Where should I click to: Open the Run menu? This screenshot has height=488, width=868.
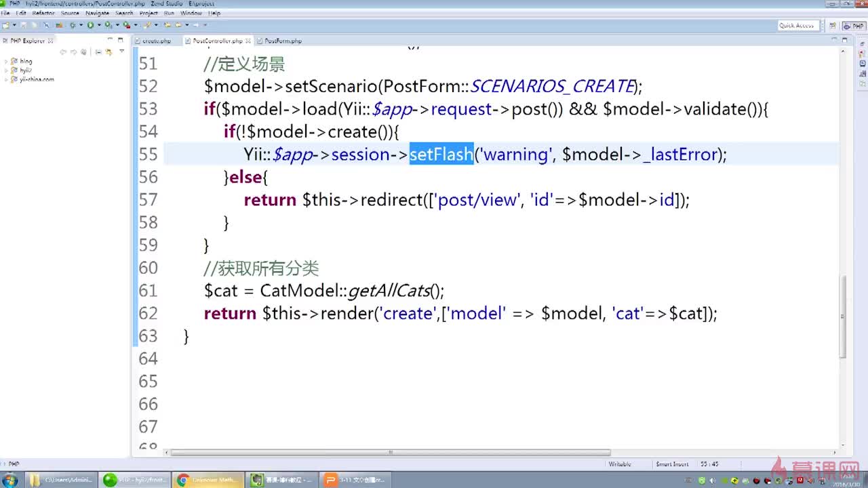169,13
